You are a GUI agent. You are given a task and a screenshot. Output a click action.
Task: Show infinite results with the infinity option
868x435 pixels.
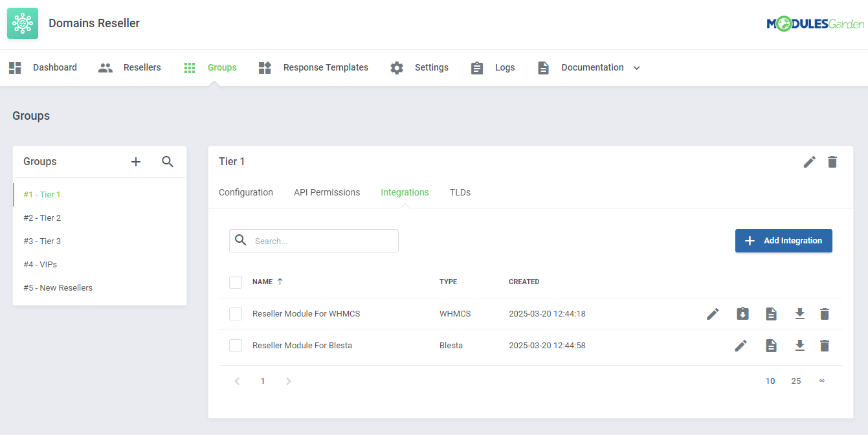(822, 381)
